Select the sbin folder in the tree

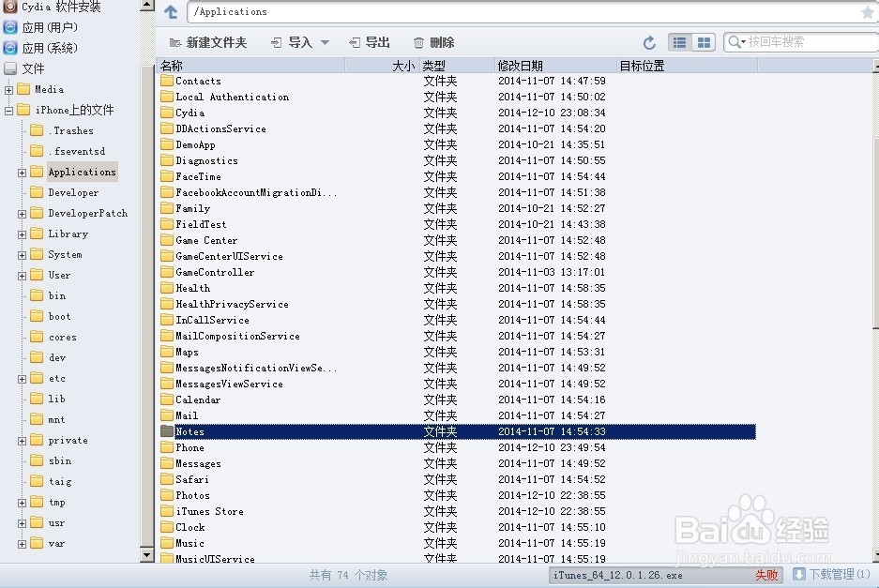coord(51,460)
